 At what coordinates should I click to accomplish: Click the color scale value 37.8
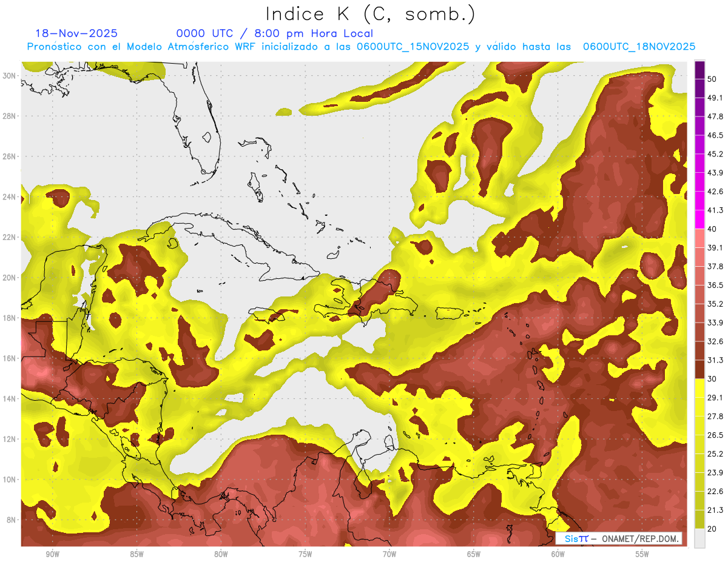click(715, 266)
